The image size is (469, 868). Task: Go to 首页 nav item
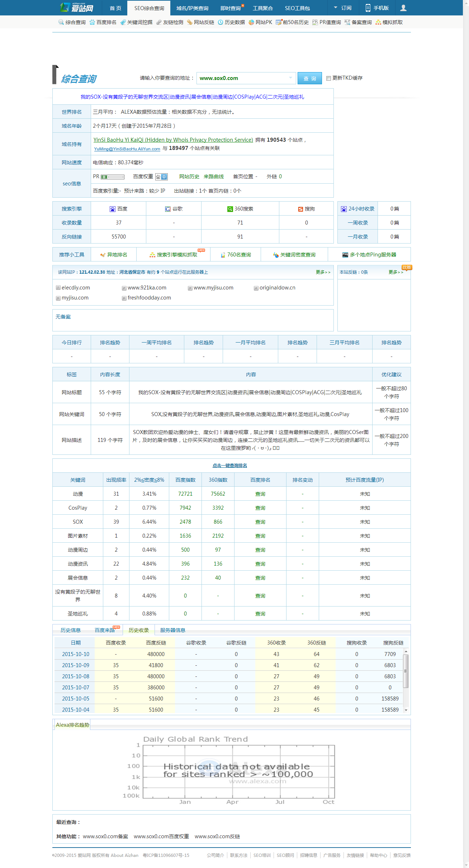(115, 8)
